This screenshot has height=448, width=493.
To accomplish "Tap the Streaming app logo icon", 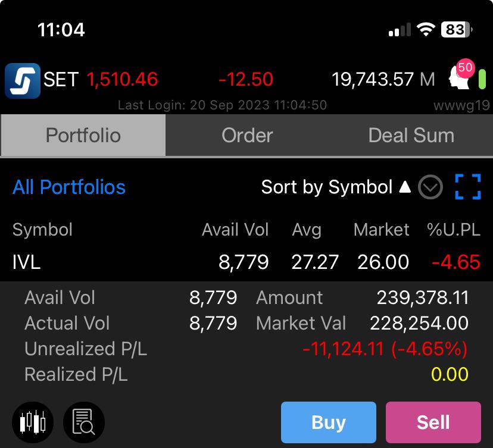I will (x=22, y=81).
